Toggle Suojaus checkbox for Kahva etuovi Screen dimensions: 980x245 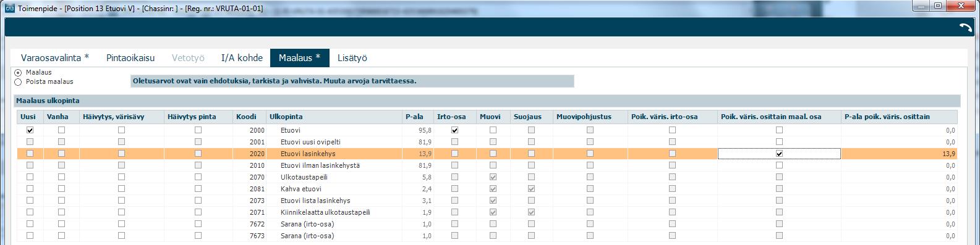click(x=531, y=189)
